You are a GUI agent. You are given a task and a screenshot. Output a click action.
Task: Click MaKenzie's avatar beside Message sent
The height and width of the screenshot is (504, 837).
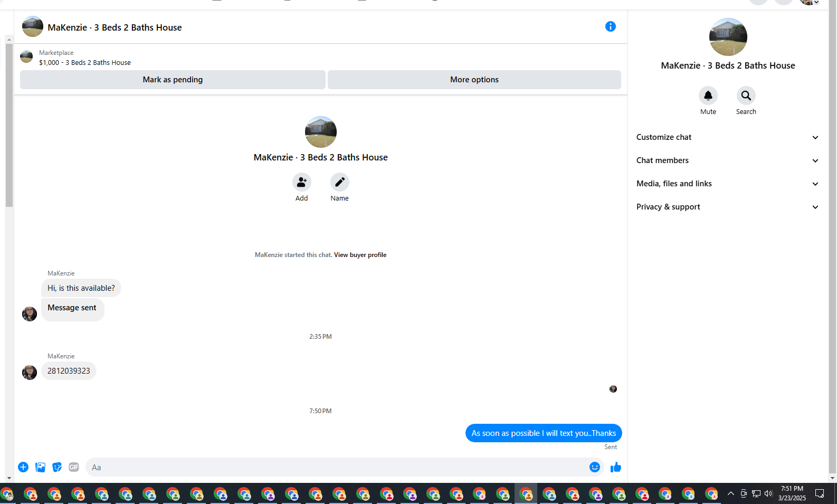click(x=30, y=314)
